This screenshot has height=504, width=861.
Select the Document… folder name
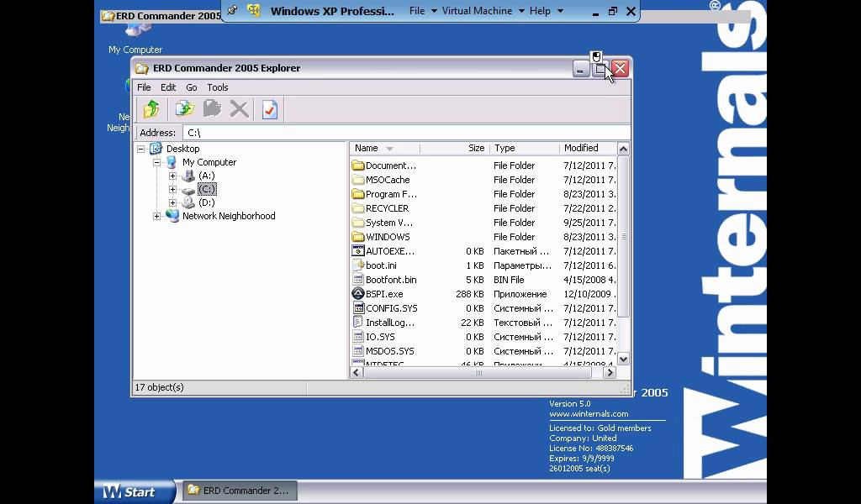[x=391, y=165]
